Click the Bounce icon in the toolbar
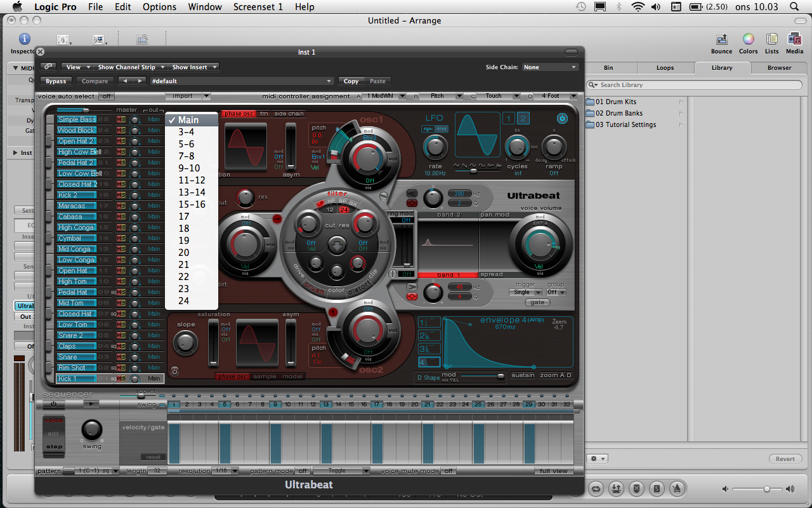Viewport: 812px width, 508px height. pos(721,40)
